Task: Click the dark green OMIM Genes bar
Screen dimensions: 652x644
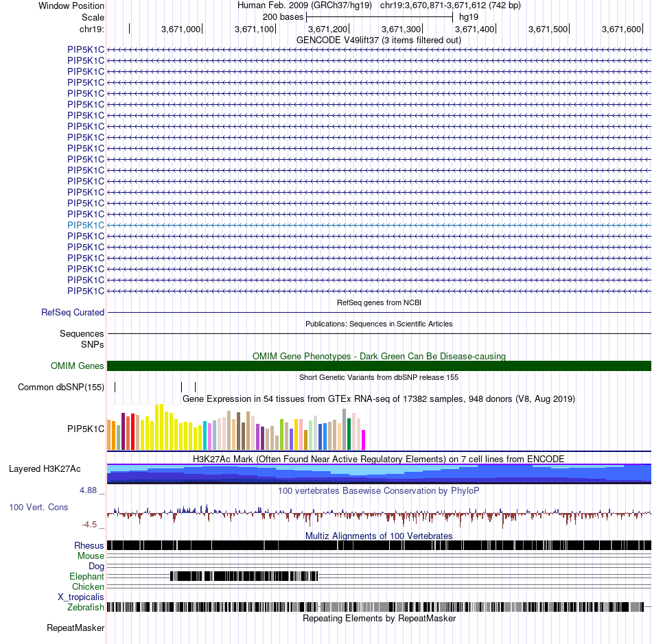Action: (x=380, y=366)
